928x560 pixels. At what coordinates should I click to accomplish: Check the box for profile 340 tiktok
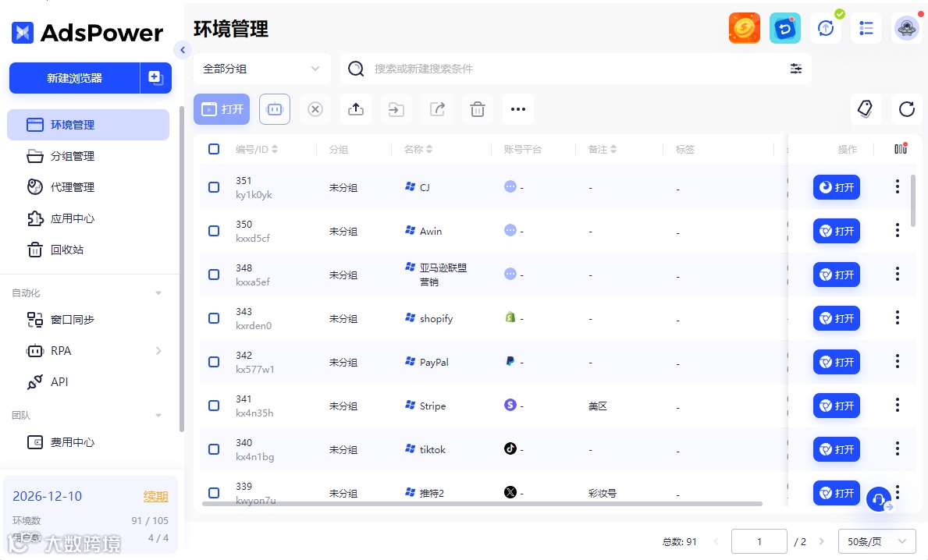[x=214, y=449]
